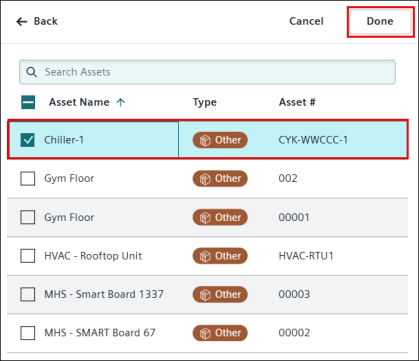Check the Gym Floor 00001 checkbox

[x=28, y=217]
